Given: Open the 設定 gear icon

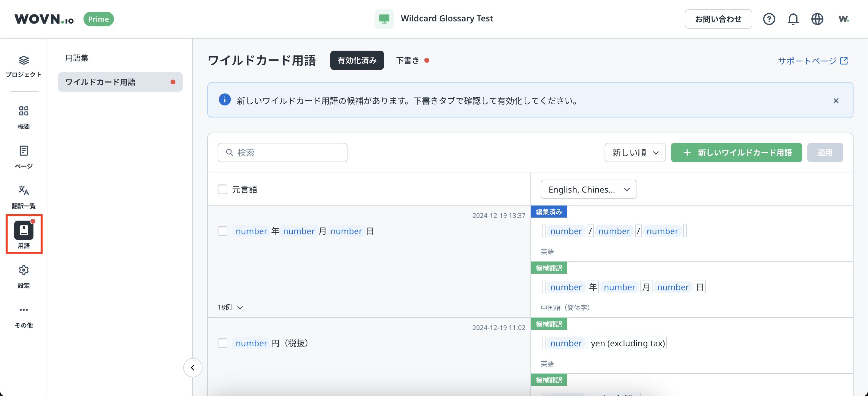Looking at the screenshot, I should coord(24,270).
